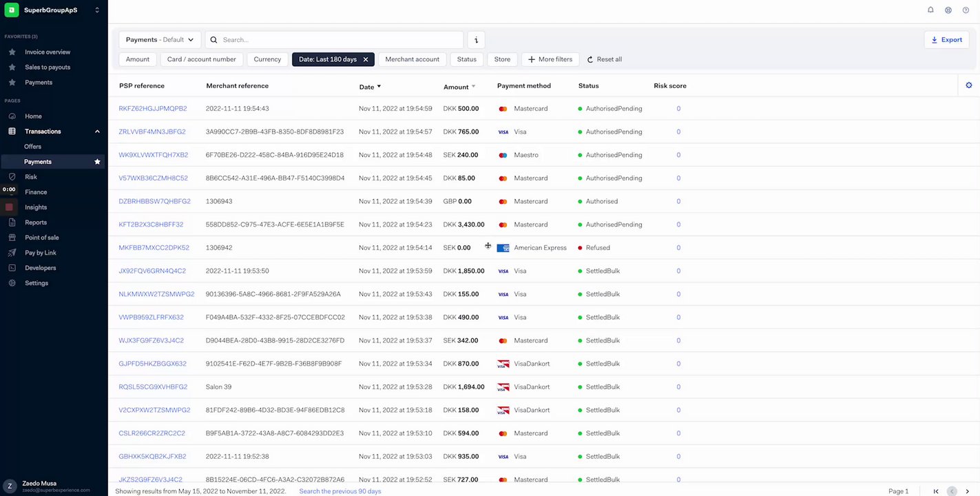Image resolution: width=980 pixels, height=496 pixels.
Task: Click amount DKK 3,430.00
Action: 464,225
